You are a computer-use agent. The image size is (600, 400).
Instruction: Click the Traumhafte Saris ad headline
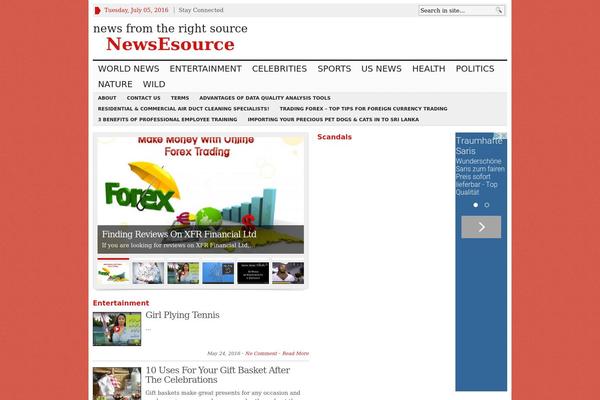479,146
